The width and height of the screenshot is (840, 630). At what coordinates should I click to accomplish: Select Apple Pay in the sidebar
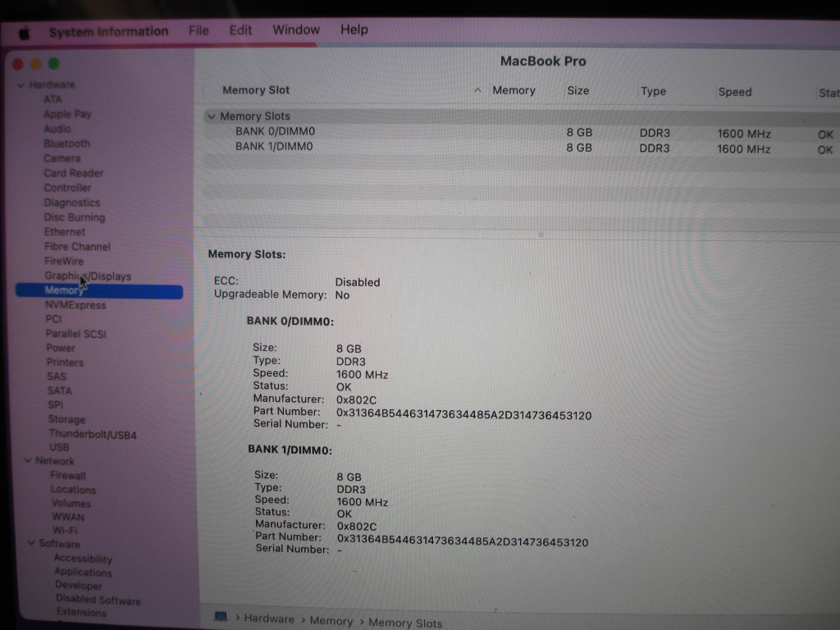68,114
